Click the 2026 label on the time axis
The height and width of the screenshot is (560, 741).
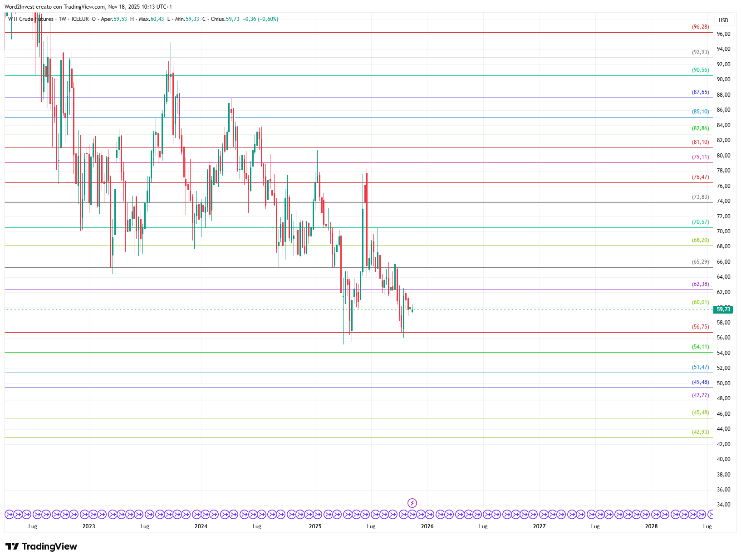427,526
